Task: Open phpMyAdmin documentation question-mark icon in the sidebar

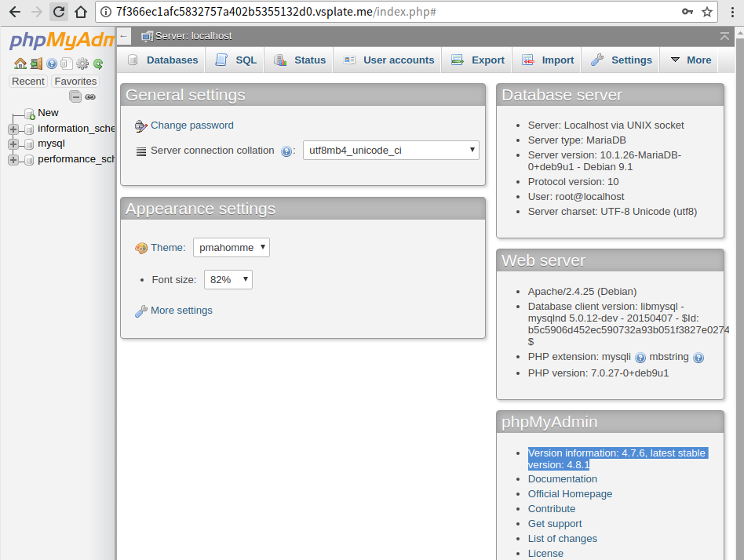Action: [x=52, y=64]
